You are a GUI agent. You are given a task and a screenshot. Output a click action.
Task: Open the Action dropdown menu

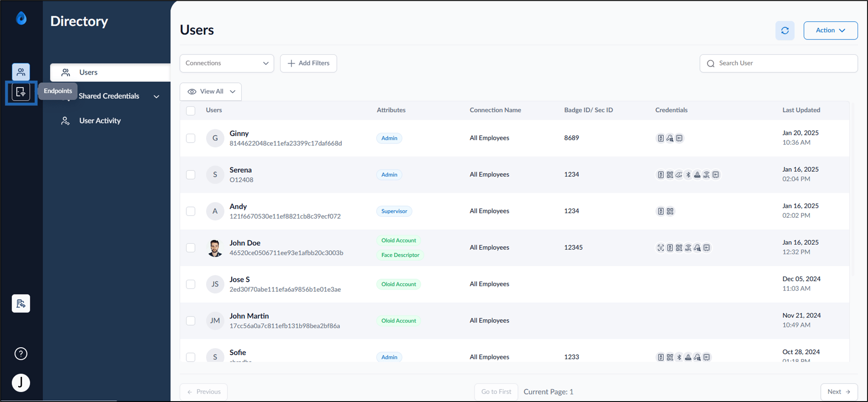830,30
